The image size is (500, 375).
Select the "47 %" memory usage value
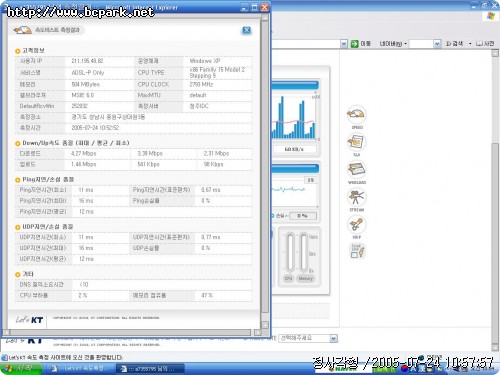point(207,296)
